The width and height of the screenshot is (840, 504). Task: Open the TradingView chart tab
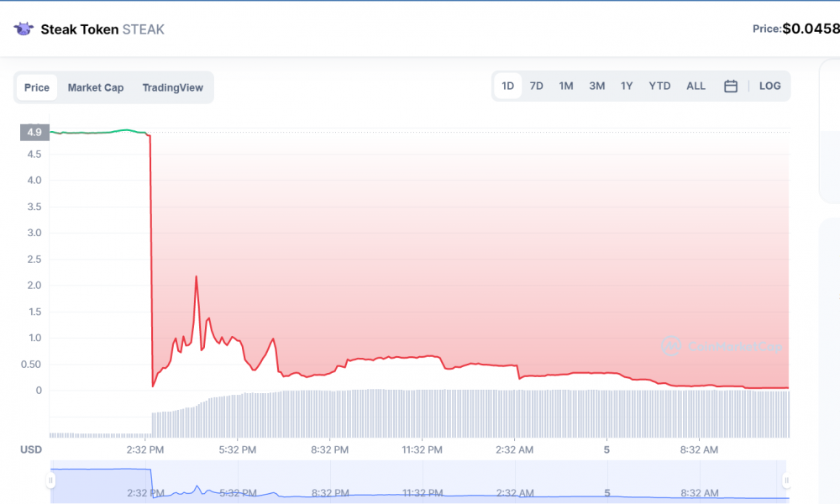tap(172, 87)
